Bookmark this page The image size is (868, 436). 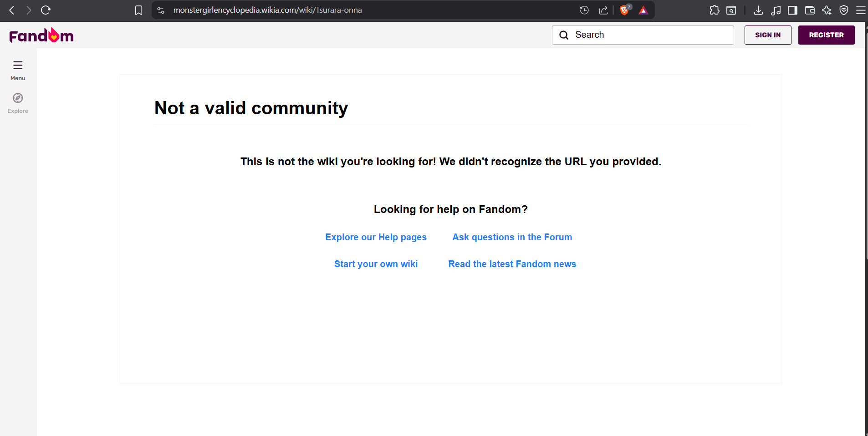pos(139,10)
